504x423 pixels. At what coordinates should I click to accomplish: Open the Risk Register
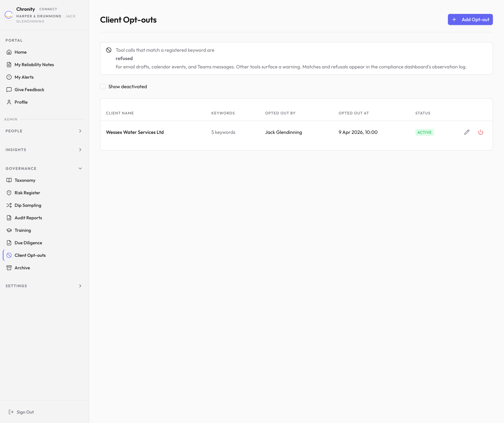(27, 193)
